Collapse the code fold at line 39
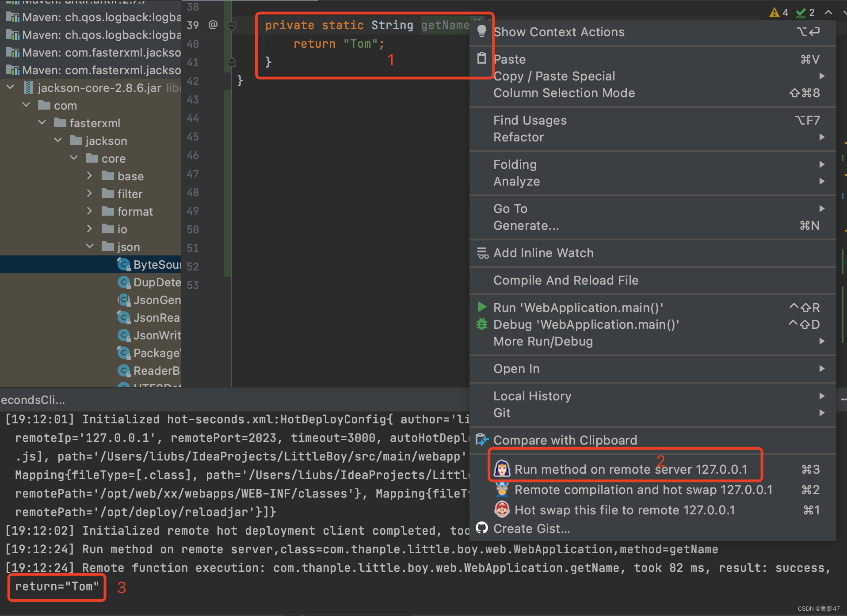Viewport: 847px width, 616px height. click(x=231, y=25)
